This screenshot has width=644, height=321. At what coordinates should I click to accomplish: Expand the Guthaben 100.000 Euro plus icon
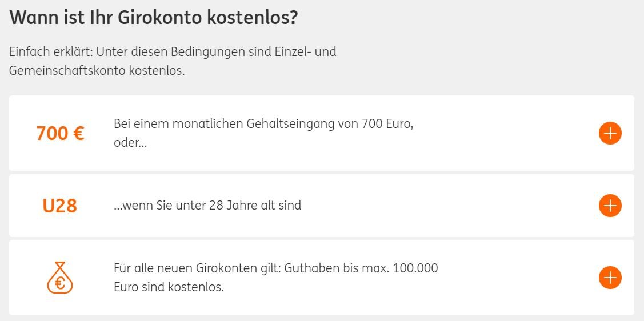coord(610,278)
